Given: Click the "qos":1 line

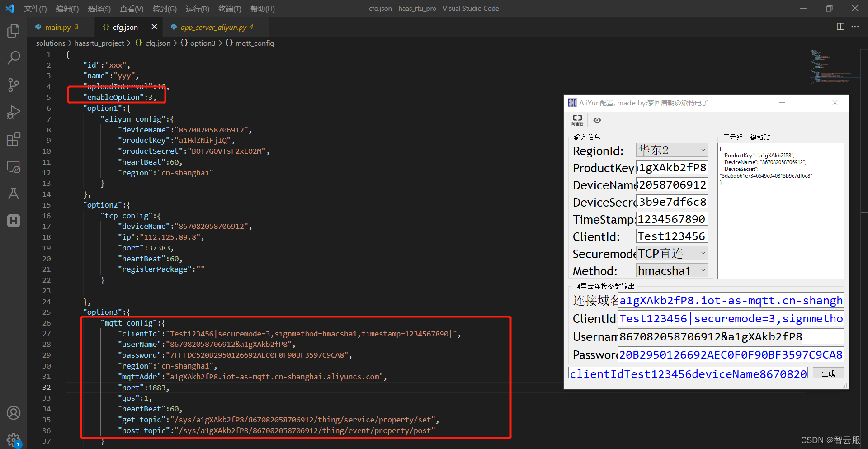Looking at the screenshot, I should pyautogui.click(x=135, y=398).
